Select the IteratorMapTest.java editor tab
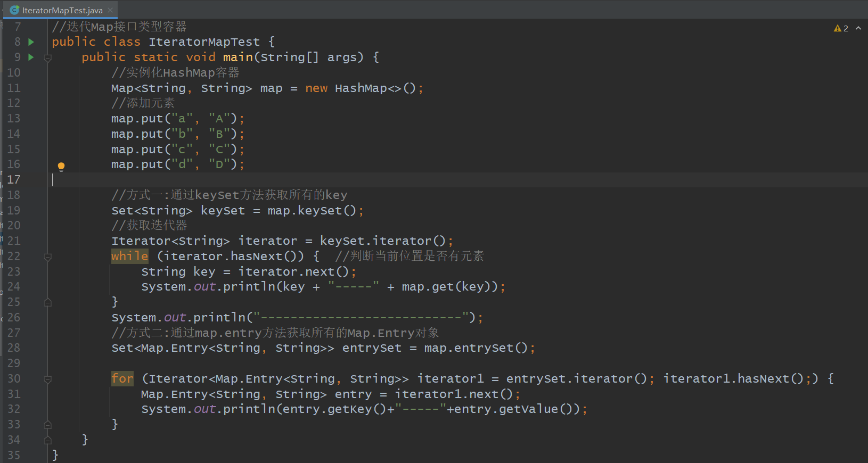 pyautogui.click(x=62, y=10)
